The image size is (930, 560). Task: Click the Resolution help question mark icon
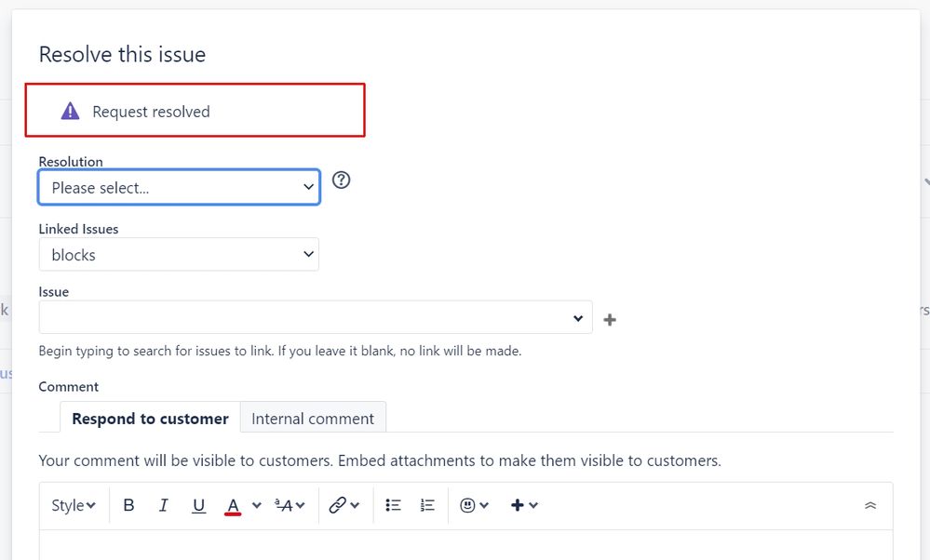341,180
